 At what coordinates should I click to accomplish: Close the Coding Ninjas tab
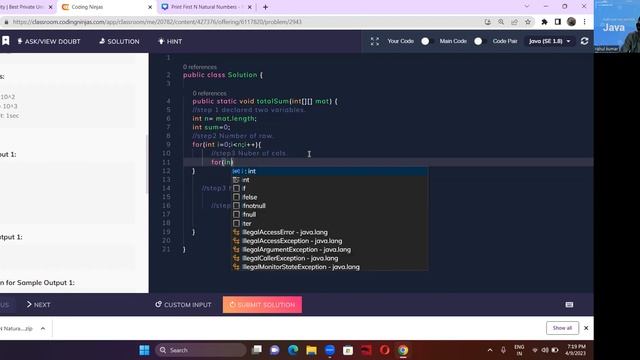click(150, 7)
